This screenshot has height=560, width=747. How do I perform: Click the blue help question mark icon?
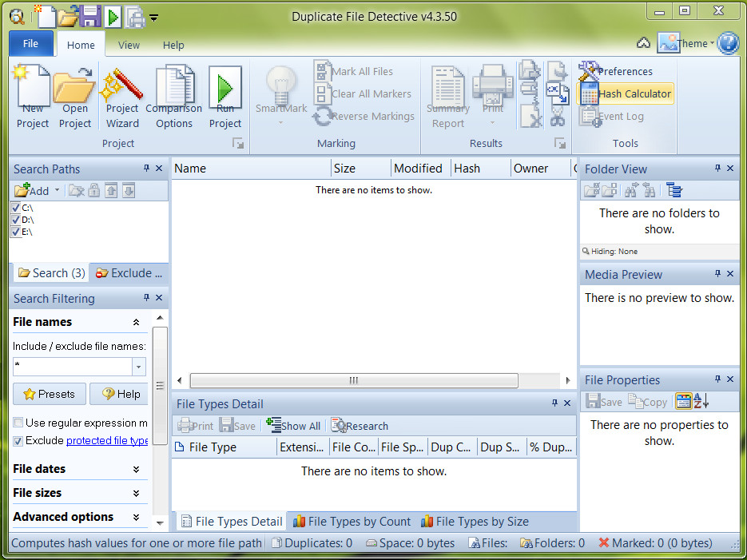728,43
